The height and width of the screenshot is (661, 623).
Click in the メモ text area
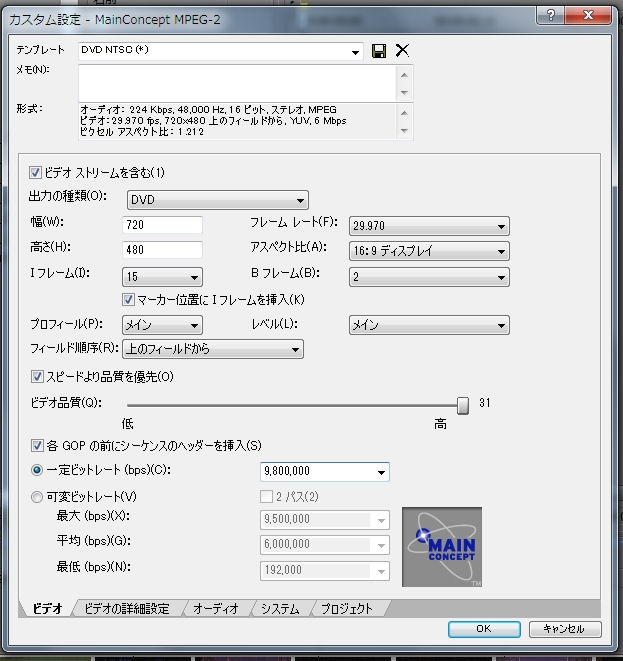[x=237, y=83]
